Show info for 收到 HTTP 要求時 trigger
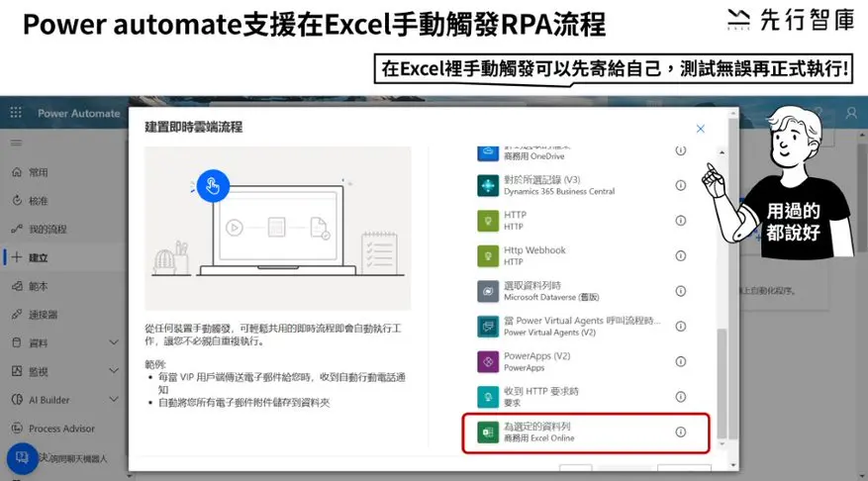The image size is (868, 481). (680, 397)
